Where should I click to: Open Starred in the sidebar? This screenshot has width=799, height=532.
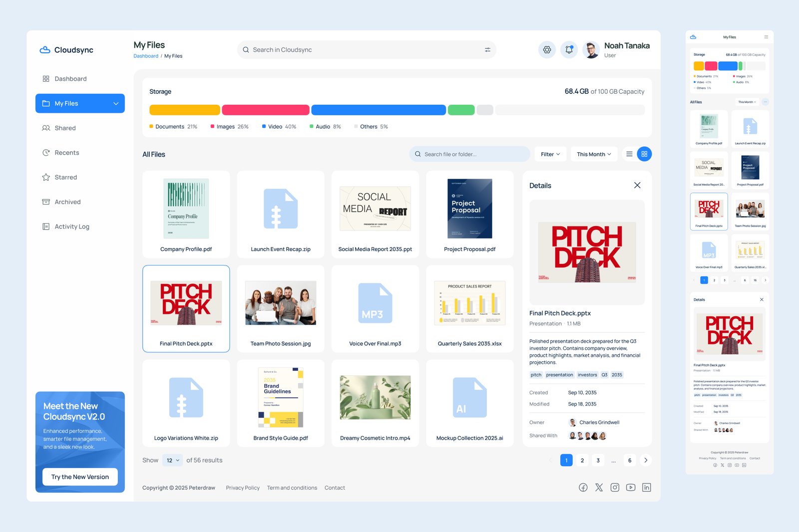[65, 177]
